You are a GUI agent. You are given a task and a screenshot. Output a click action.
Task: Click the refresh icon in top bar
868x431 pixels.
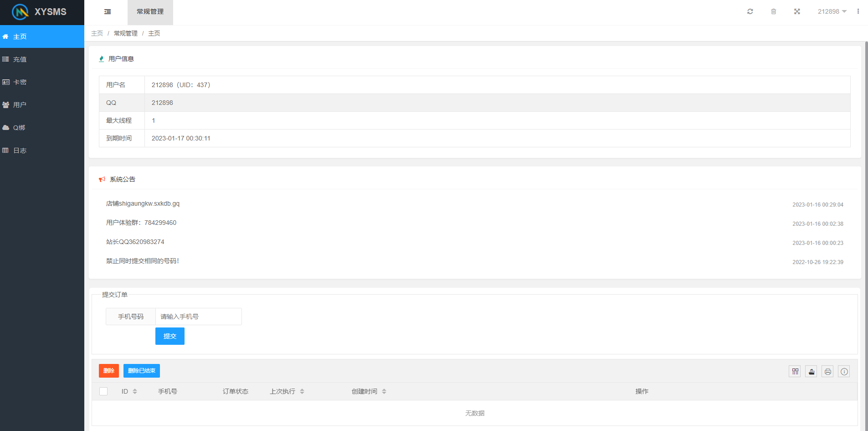click(x=750, y=12)
